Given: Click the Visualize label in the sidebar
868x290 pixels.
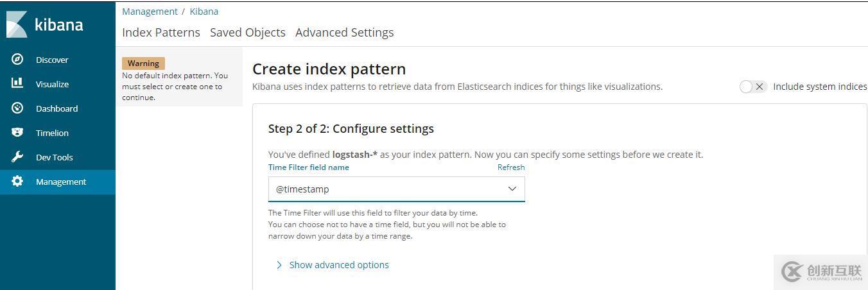Looking at the screenshot, I should click(52, 84).
